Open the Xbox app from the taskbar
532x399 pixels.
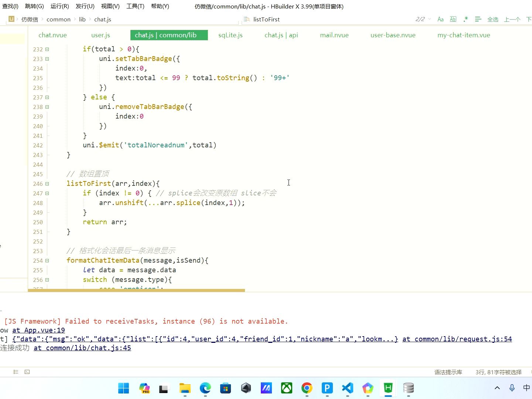coord(286,388)
